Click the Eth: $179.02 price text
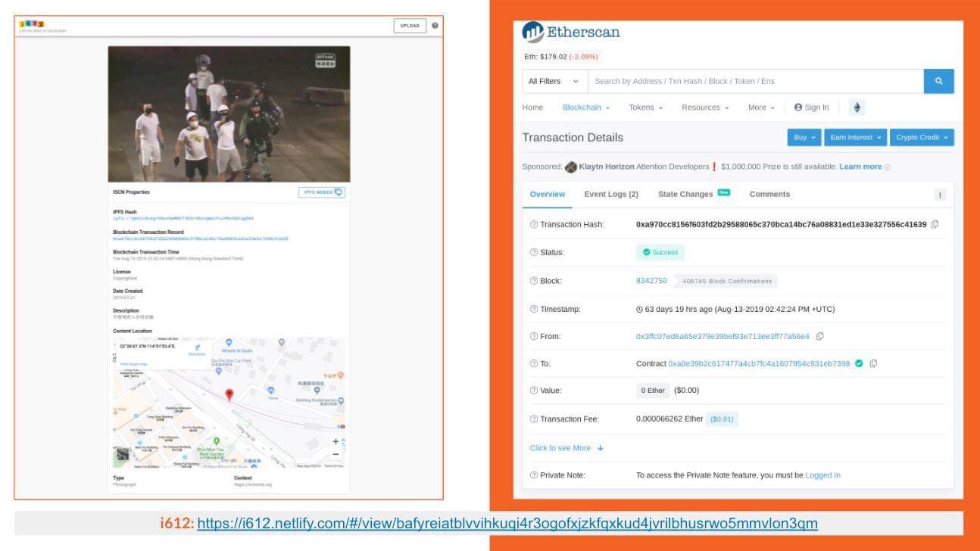Image resolution: width=980 pixels, height=551 pixels. 561,56
